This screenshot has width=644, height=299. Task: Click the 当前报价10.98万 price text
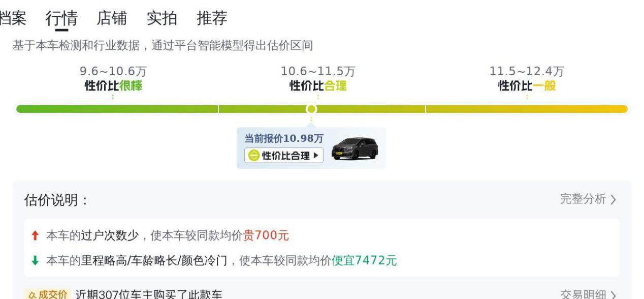point(284,138)
